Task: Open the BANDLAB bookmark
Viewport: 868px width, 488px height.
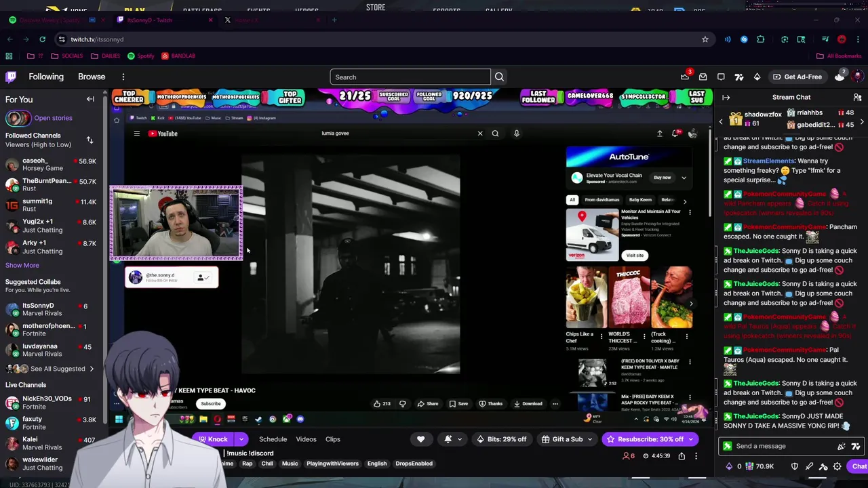Action: (178, 56)
